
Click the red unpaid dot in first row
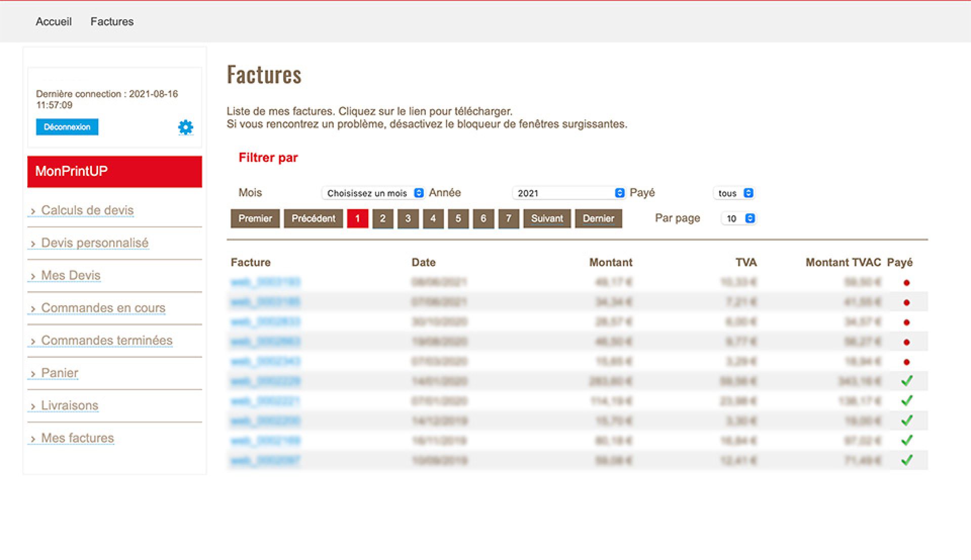pos(906,283)
